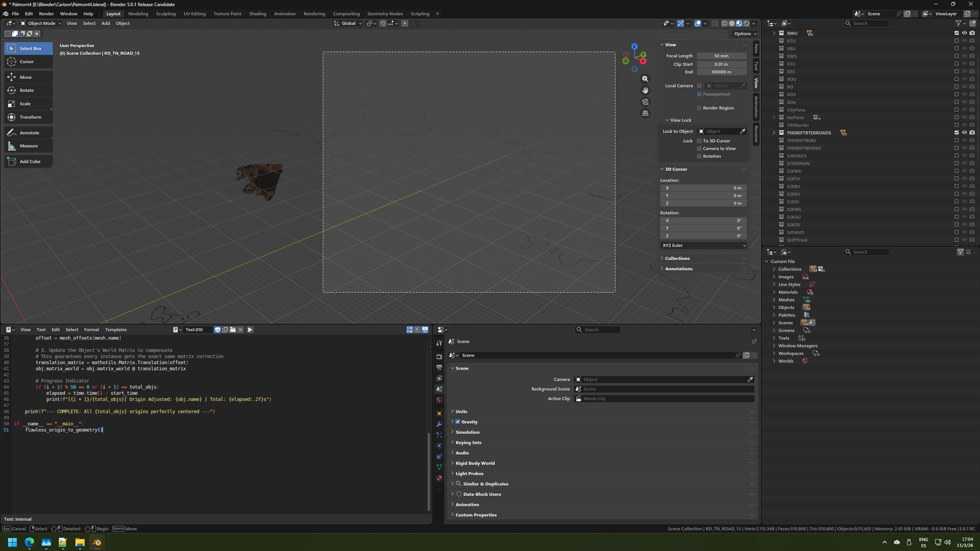Switch to the Shading workspace tab
Screen dimensions: 980x551
tap(257, 14)
